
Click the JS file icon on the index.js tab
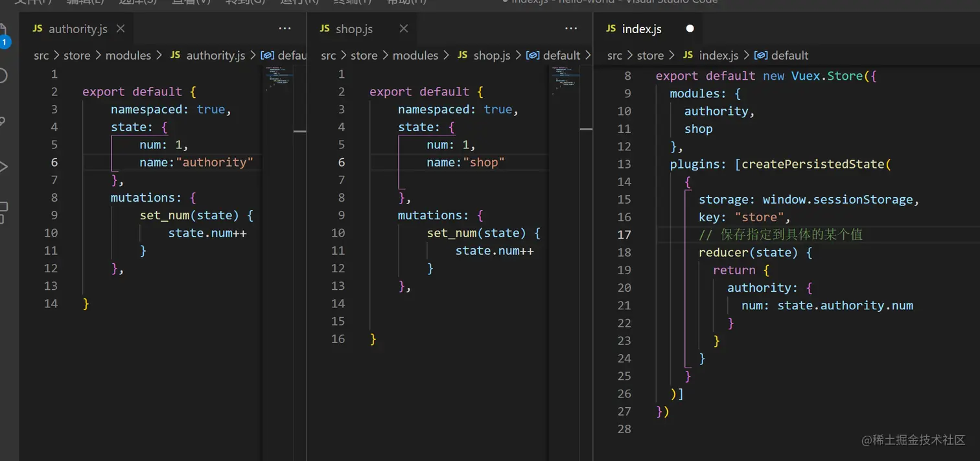point(611,29)
